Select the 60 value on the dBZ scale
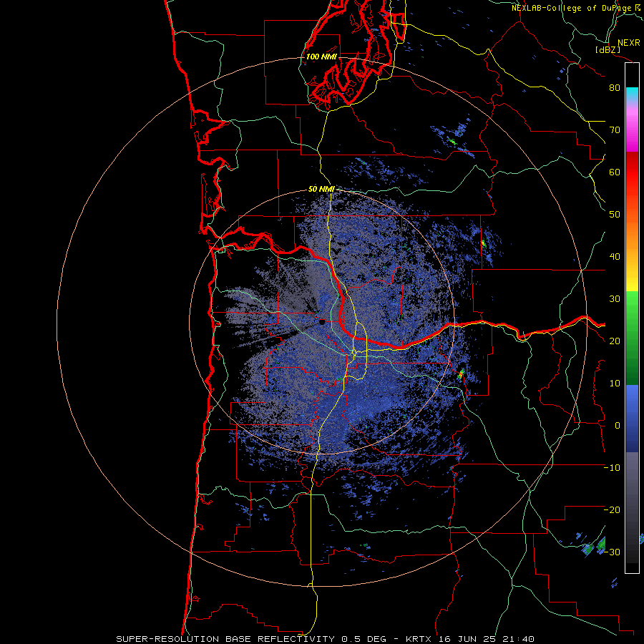This screenshot has height=644, width=644. coord(615,172)
